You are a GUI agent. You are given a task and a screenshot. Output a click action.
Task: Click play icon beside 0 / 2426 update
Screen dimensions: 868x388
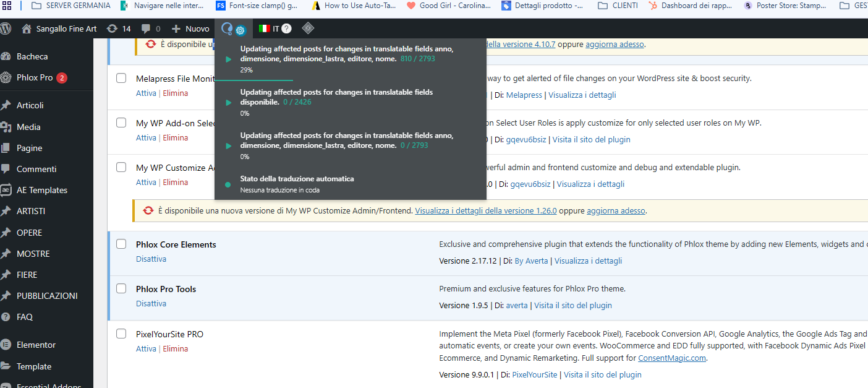(229, 103)
